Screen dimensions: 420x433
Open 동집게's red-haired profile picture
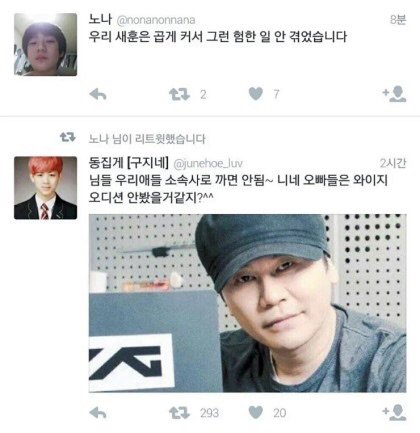(45, 188)
